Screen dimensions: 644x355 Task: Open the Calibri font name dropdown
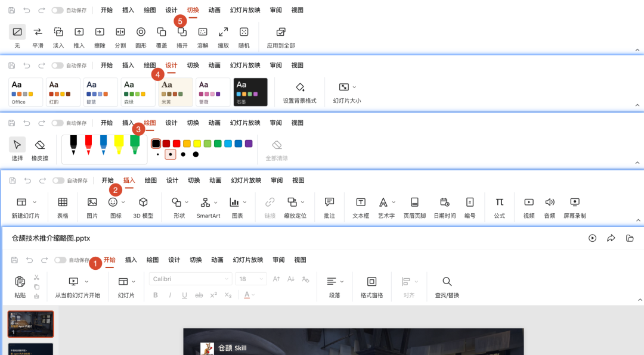point(191,279)
